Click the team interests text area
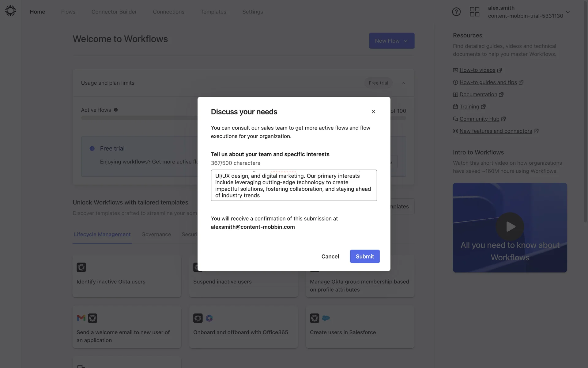The height and width of the screenshot is (368, 588). (293, 185)
